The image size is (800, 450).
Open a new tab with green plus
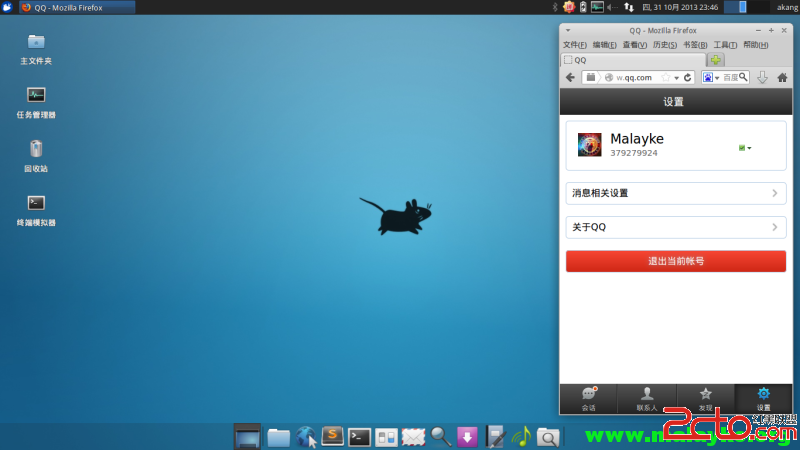point(716,60)
